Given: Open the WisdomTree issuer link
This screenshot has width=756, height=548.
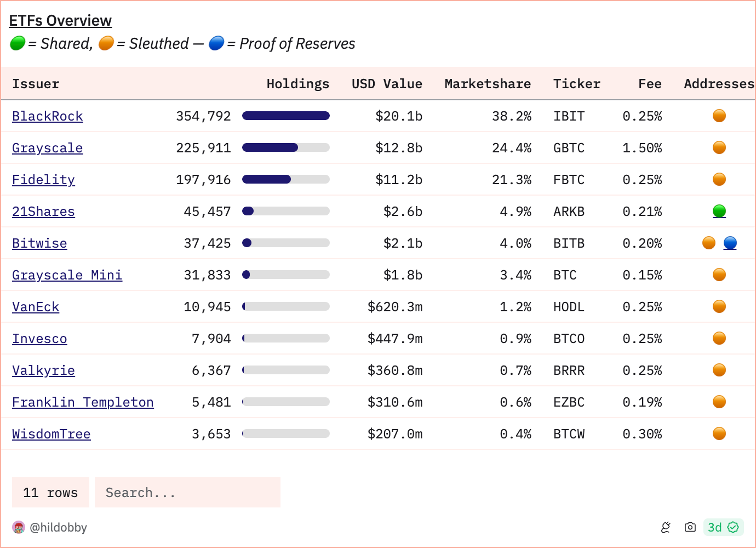Looking at the screenshot, I should pos(51,434).
